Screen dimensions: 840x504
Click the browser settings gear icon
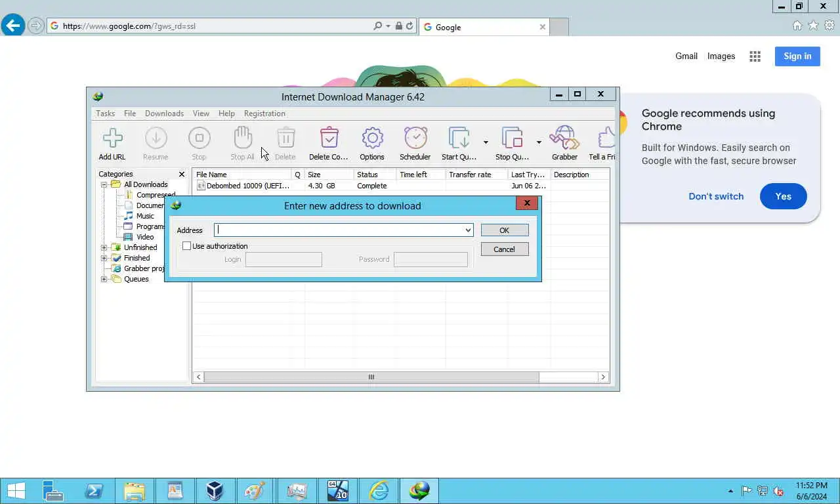(x=829, y=26)
